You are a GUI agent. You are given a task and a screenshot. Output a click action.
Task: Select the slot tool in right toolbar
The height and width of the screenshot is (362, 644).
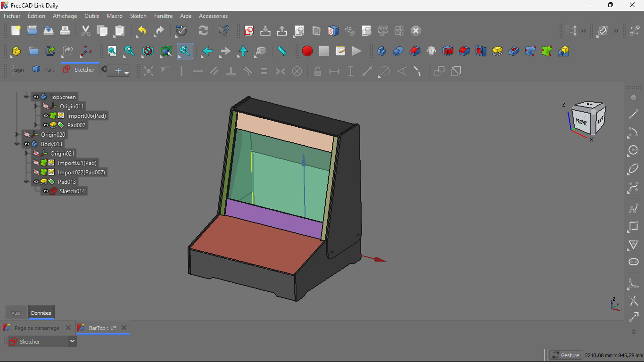coord(634,262)
